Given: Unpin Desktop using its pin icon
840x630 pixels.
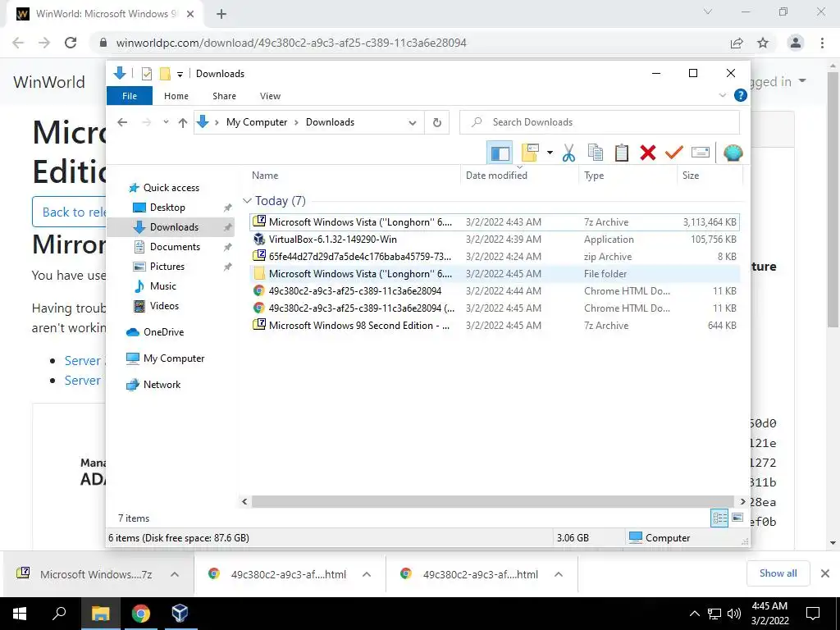Looking at the screenshot, I should pyautogui.click(x=228, y=208).
